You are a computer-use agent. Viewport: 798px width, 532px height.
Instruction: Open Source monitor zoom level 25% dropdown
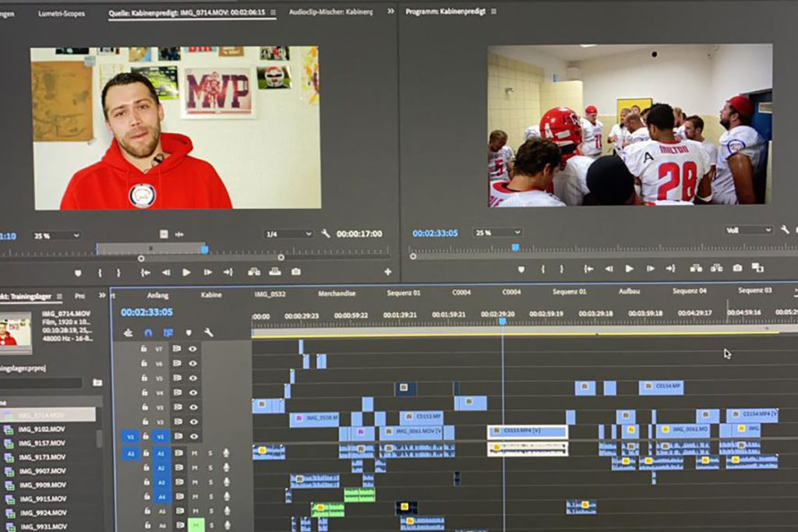[x=56, y=235]
